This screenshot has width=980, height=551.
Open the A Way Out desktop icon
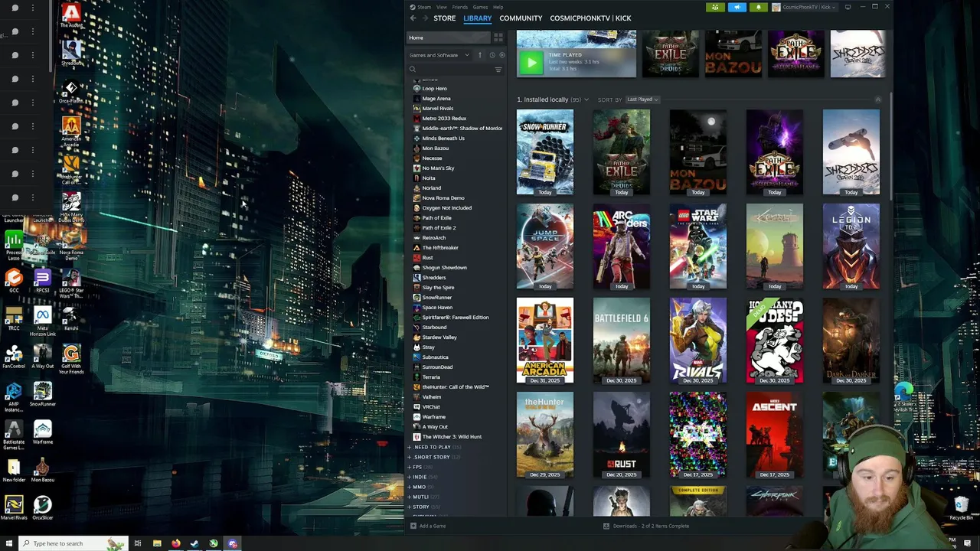(43, 356)
